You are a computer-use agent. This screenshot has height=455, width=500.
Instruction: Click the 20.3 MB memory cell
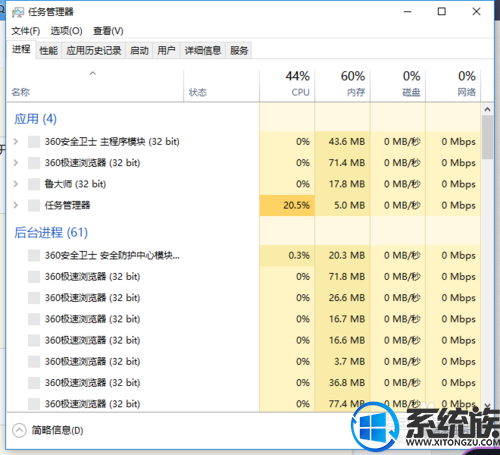343,256
